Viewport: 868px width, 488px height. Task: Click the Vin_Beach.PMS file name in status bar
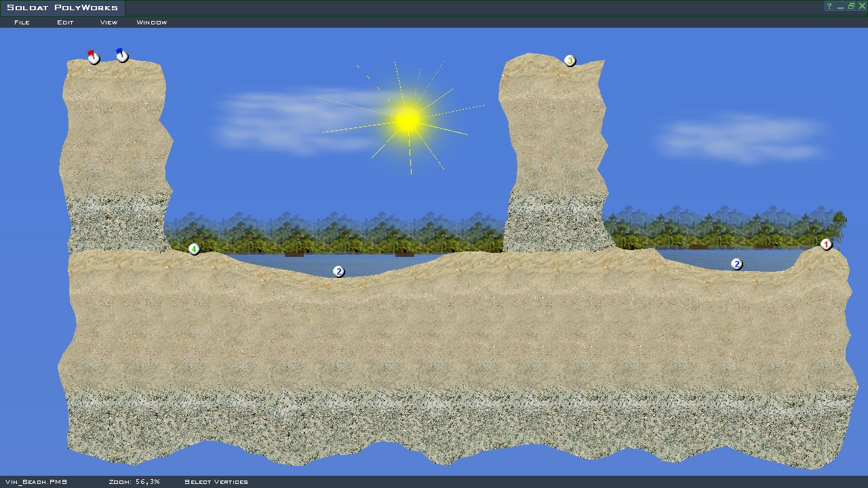click(36, 482)
